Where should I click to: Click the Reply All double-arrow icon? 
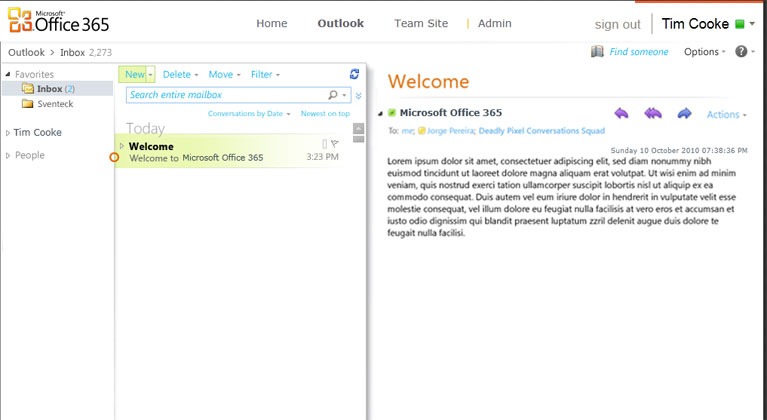tap(652, 114)
